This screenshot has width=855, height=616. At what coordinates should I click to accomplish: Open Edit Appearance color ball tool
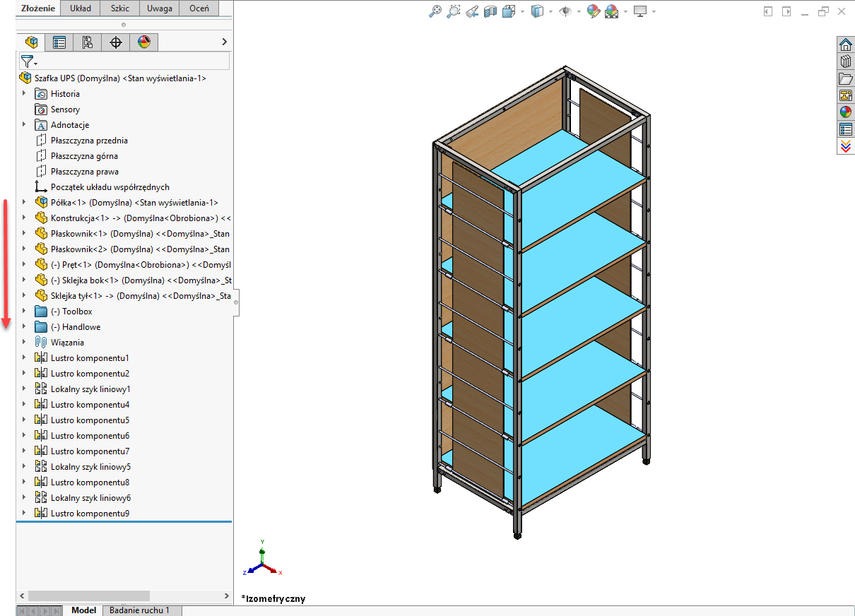click(x=594, y=11)
